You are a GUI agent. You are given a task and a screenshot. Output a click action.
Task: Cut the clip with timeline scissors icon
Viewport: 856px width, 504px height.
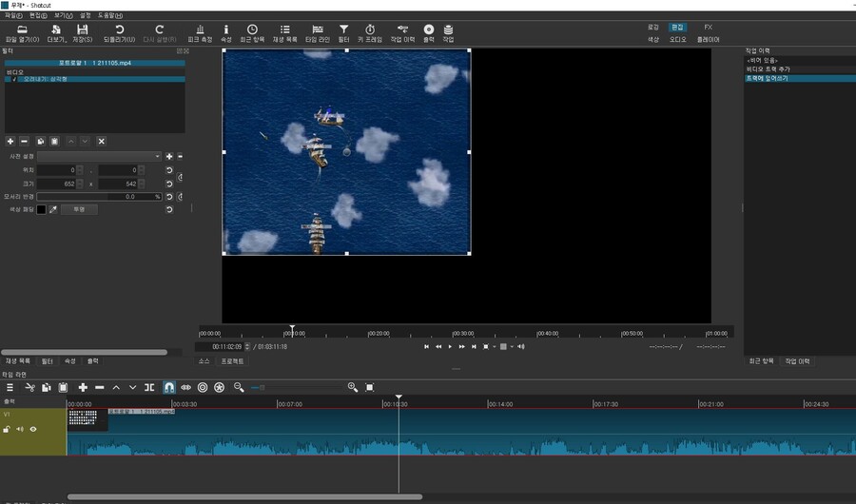30,387
